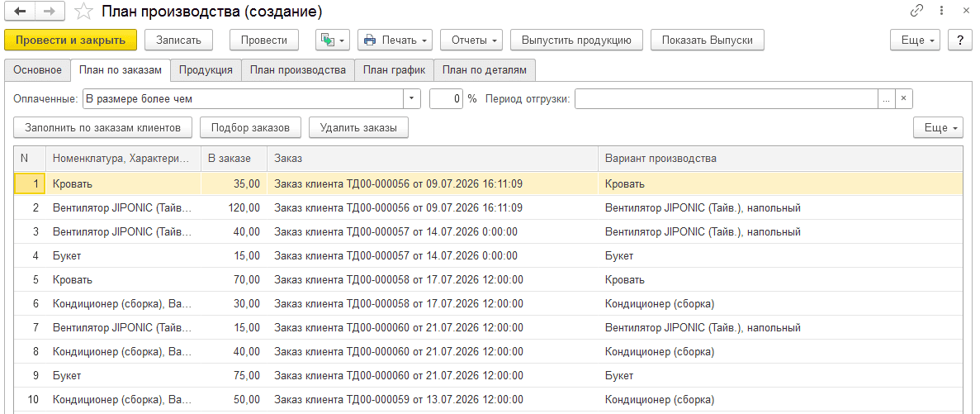Switch to the План производства tab
Screen dimensions: 980x414
point(298,70)
